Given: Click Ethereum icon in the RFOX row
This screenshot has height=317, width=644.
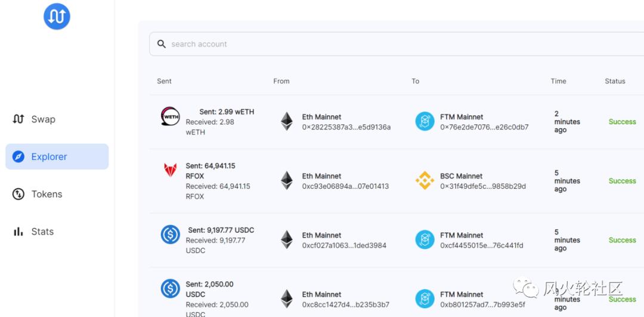Looking at the screenshot, I should (x=287, y=180).
